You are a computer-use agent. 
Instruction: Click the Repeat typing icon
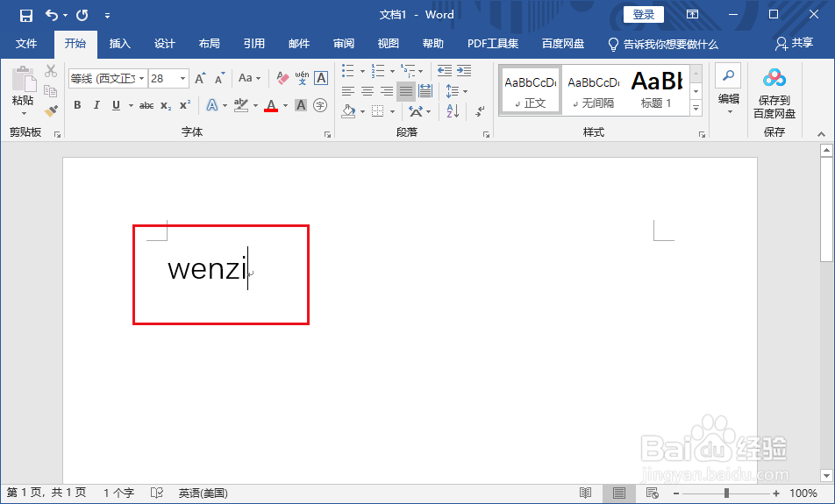tap(82, 16)
